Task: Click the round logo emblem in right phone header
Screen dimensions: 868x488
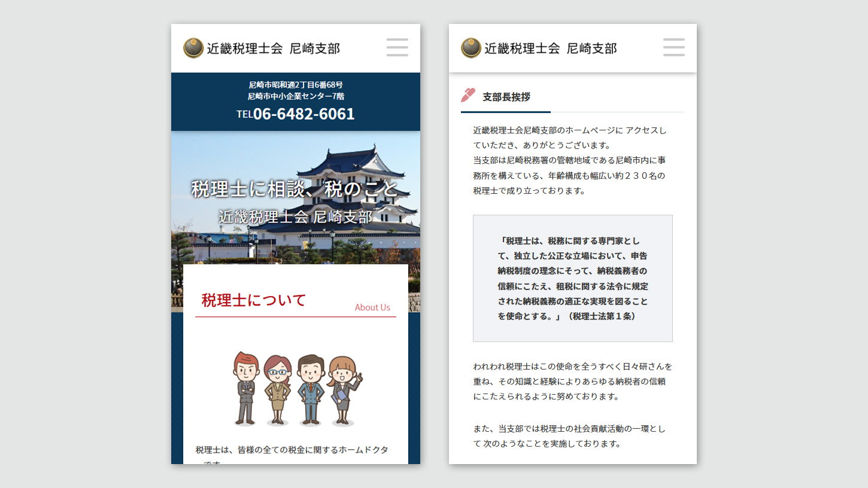Action: 471,48
